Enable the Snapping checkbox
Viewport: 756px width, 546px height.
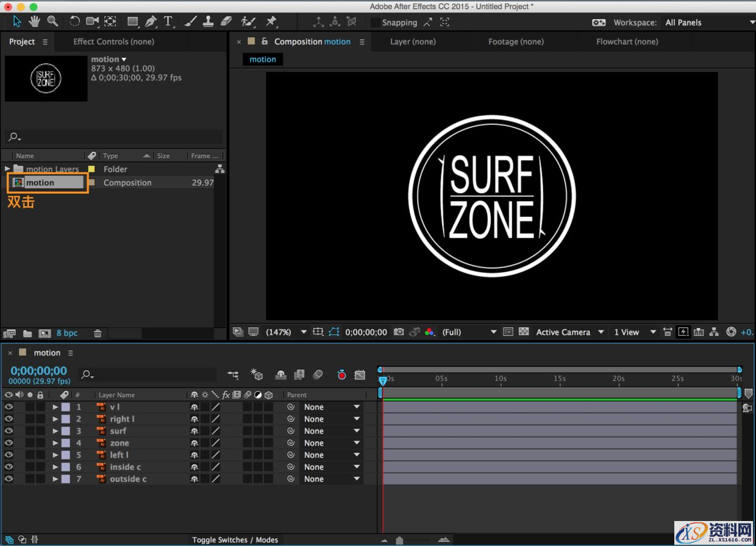click(376, 23)
